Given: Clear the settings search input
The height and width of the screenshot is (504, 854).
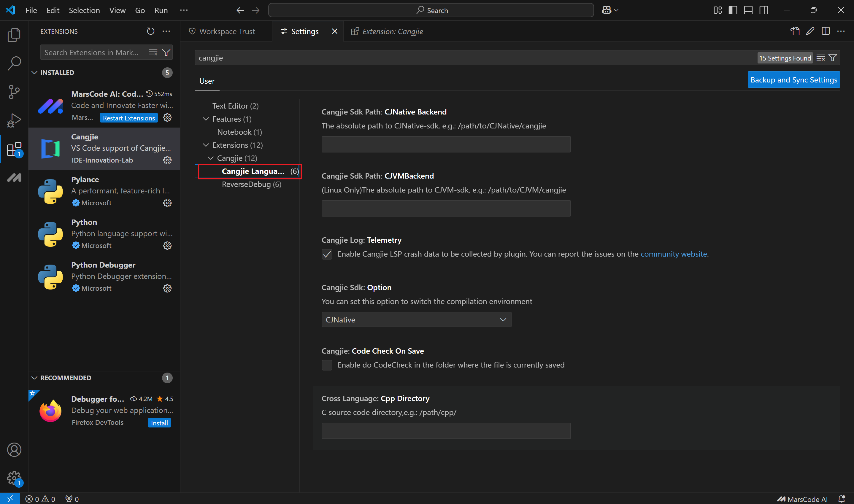Looking at the screenshot, I should pos(821,58).
